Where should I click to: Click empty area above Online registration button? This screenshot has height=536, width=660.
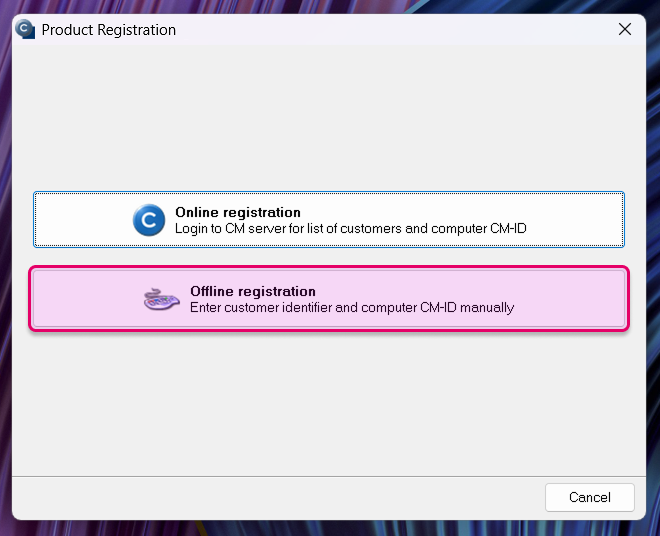(329, 118)
